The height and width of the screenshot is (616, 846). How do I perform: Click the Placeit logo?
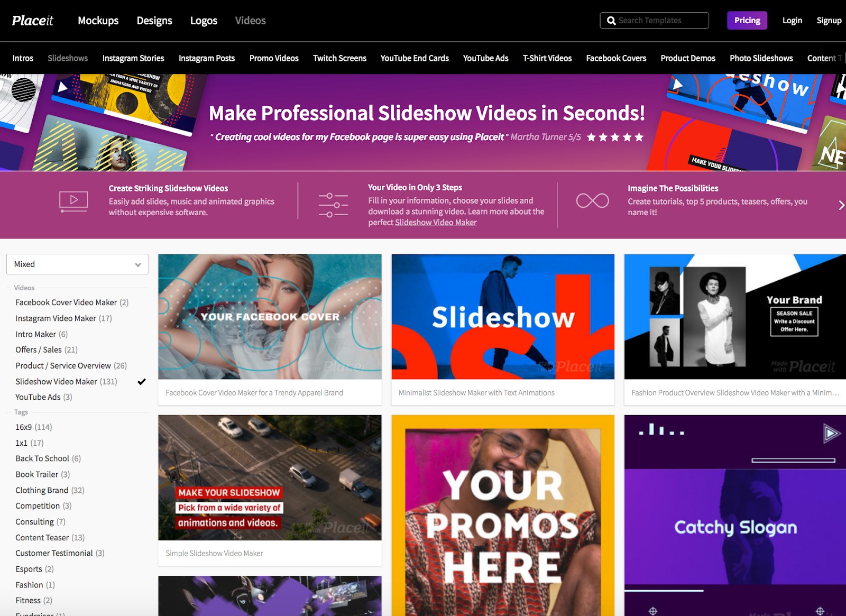click(x=33, y=21)
